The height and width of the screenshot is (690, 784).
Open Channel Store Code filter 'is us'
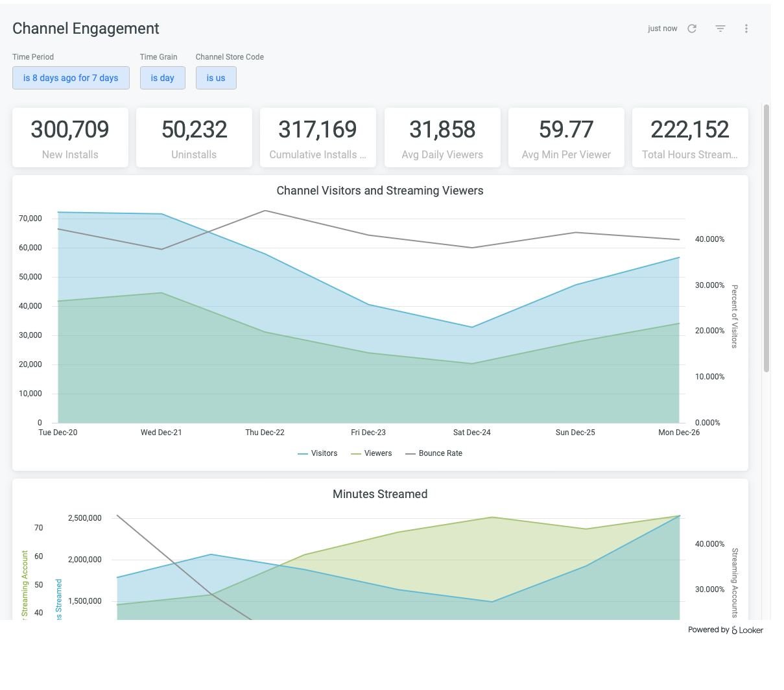pos(216,78)
